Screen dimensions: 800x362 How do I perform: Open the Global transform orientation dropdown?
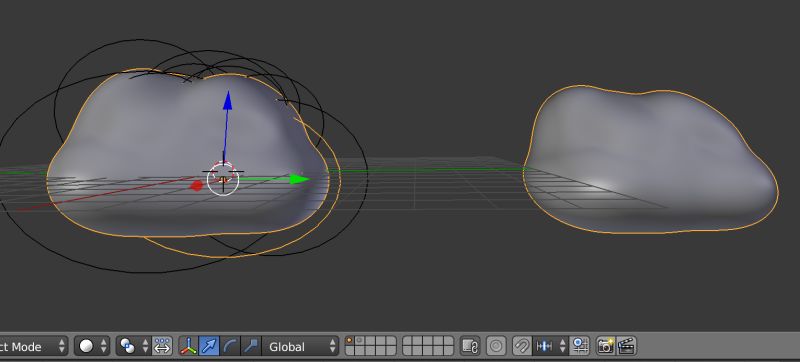coord(301,347)
